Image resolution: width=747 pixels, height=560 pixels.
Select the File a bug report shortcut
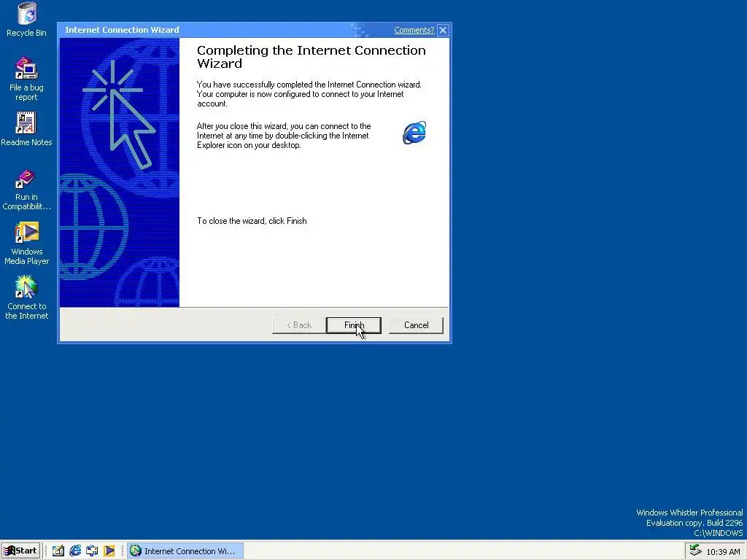(26, 79)
